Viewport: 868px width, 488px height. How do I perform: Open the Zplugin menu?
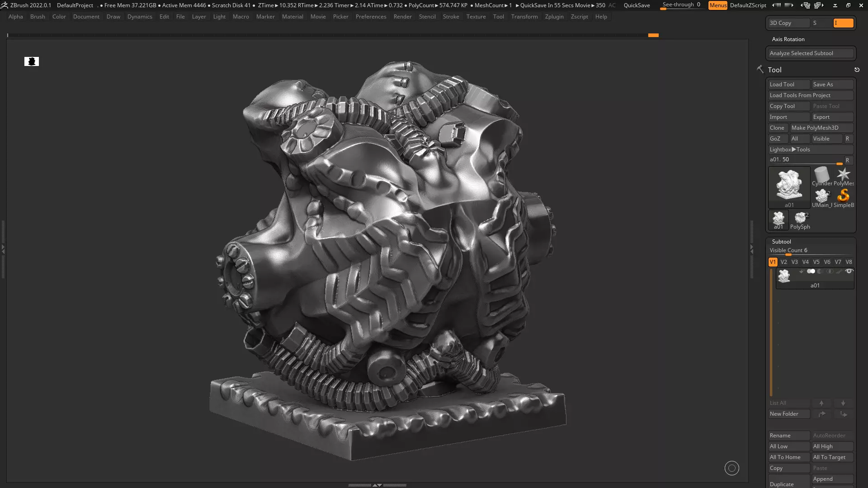coord(554,17)
